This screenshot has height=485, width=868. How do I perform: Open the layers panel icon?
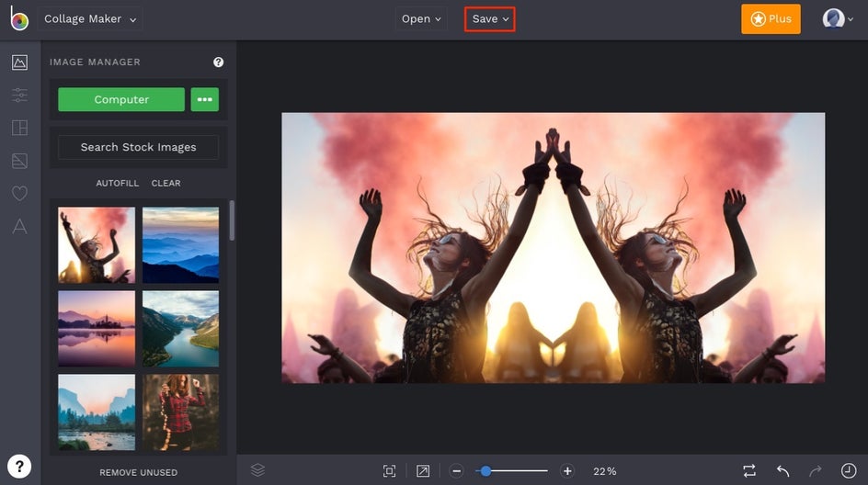tap(257, 470)
